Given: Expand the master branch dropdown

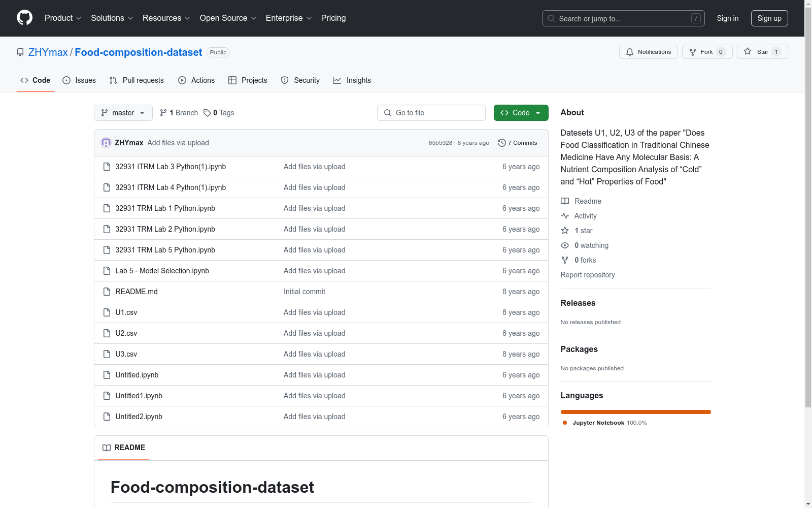Looking at the screenshot, I should (123, 113).
